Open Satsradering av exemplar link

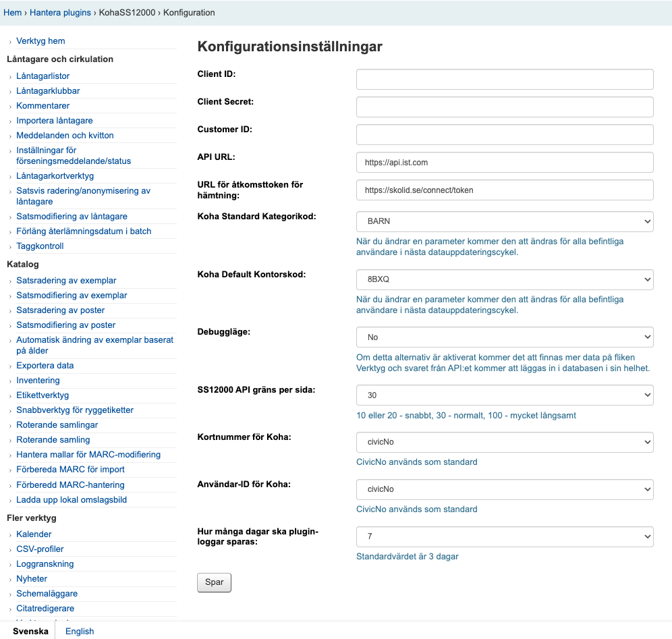pos(66,280)
